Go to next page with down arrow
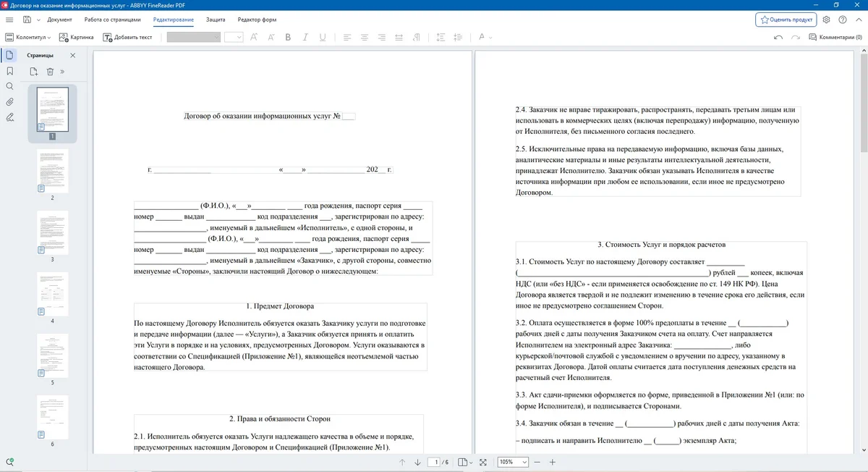The height and width of the screenshot is (472, 868). pos(417,462)
